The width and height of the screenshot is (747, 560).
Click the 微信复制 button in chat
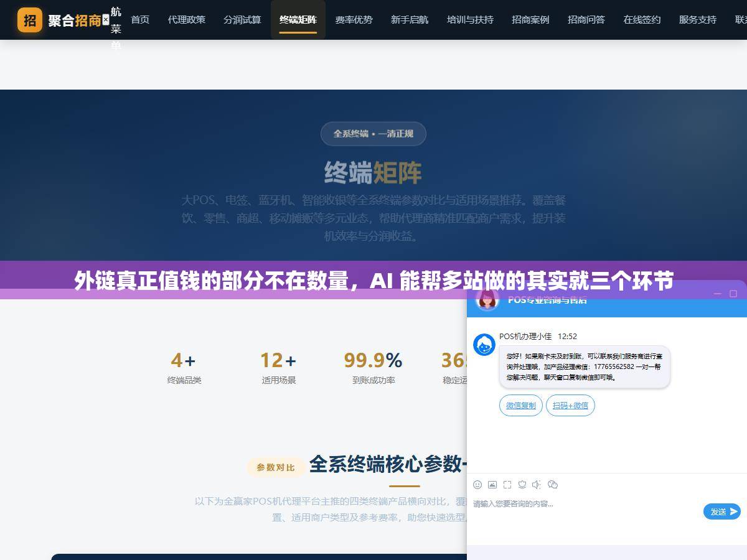(521, 406)
